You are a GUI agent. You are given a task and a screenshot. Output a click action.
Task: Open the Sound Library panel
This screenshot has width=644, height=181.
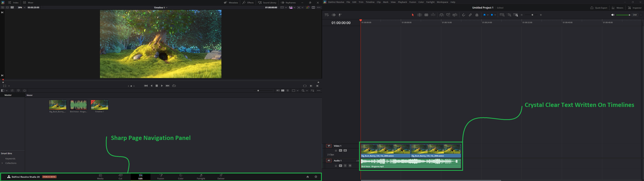(x=267, y=3)
